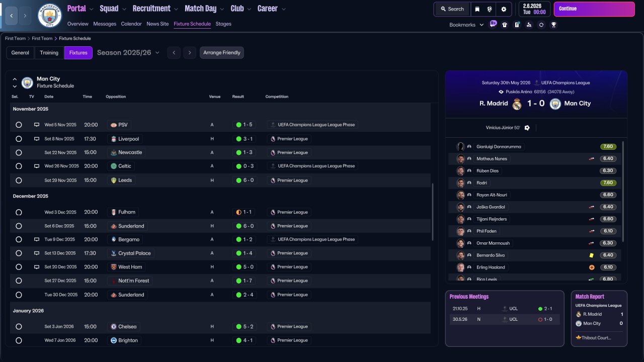Click the TV icon on Celtic row
Viewport: 644px width, 362px height.
click(36, 166)
